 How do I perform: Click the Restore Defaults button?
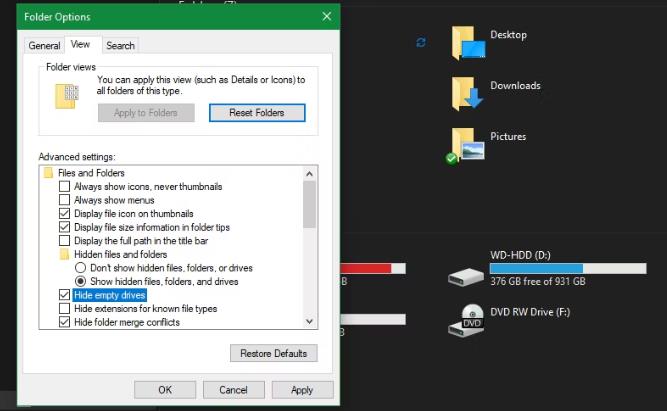click(x=274, y=354)
